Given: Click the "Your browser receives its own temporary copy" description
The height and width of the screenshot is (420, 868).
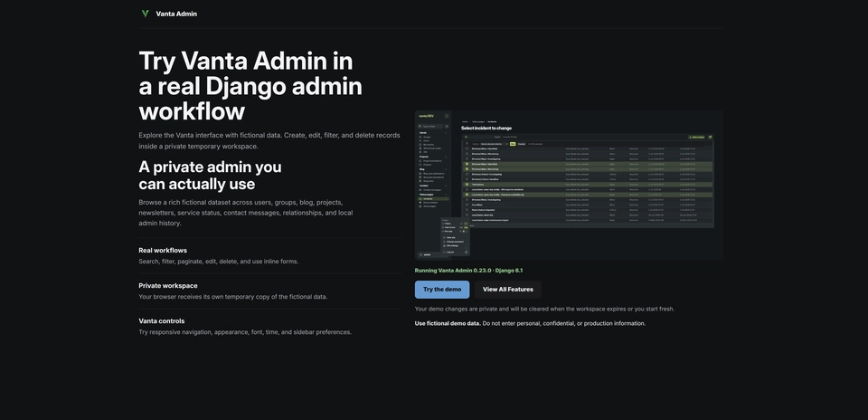Looking at the screenshot, I should [x=232, y=297].
